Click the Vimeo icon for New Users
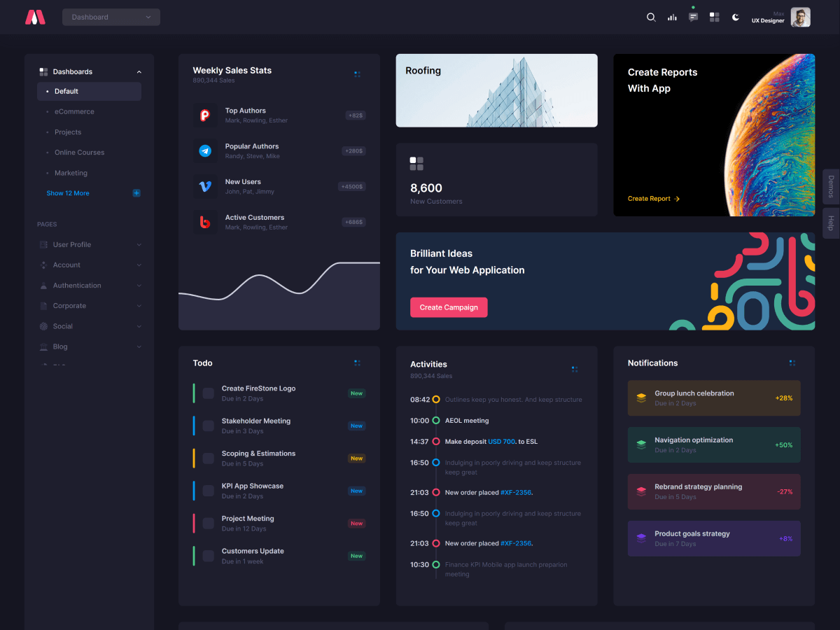 (x=205, y=186)
